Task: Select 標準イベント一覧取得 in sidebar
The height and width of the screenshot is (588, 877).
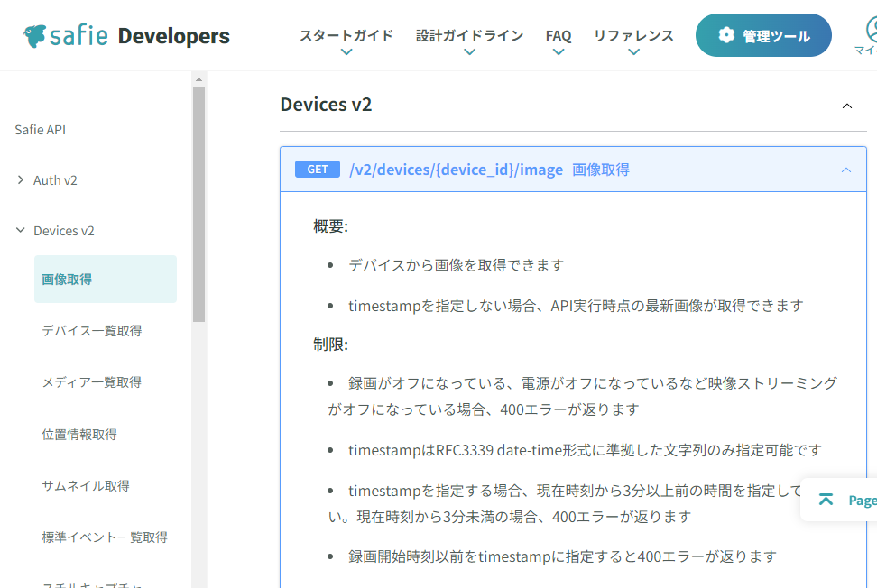Action: pyautogui.click(x=105, y=537)
